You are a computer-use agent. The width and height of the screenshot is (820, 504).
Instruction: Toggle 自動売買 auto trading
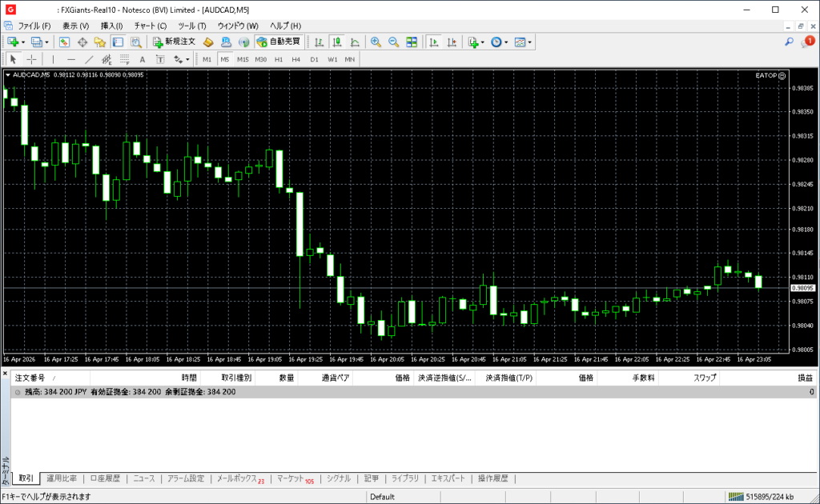(278, 42)
